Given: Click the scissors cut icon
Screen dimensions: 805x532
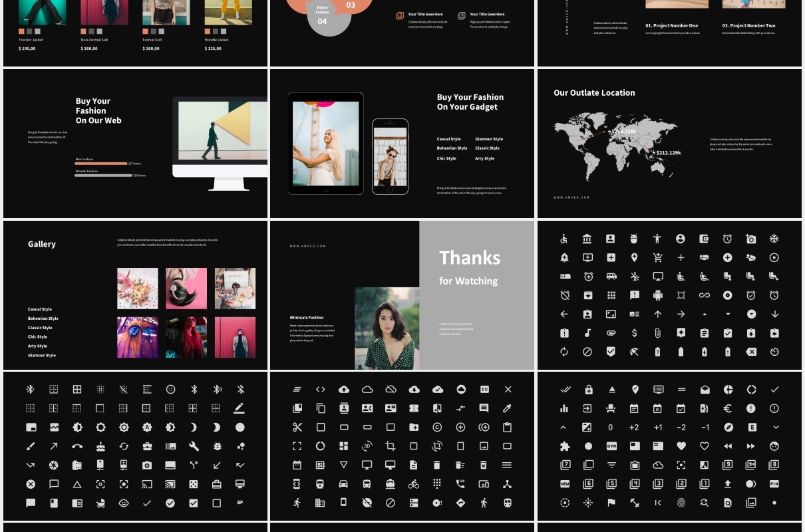Looking at the screenshot, I should 297,427.
